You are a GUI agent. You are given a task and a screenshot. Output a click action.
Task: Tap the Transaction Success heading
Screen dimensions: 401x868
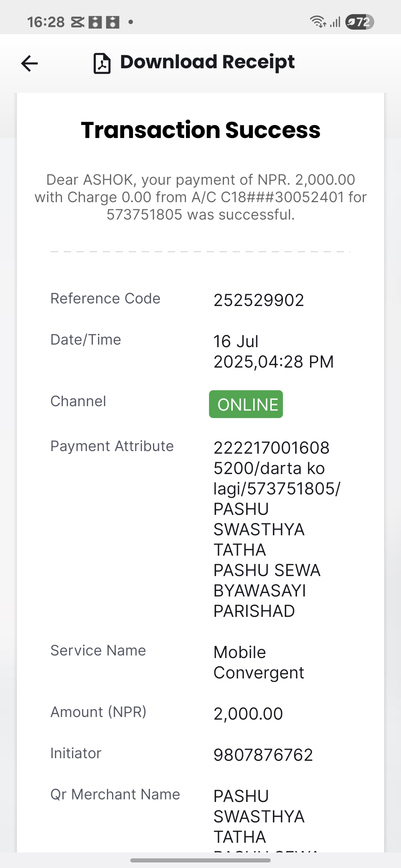pyautogui.click(x=200, y=130)
